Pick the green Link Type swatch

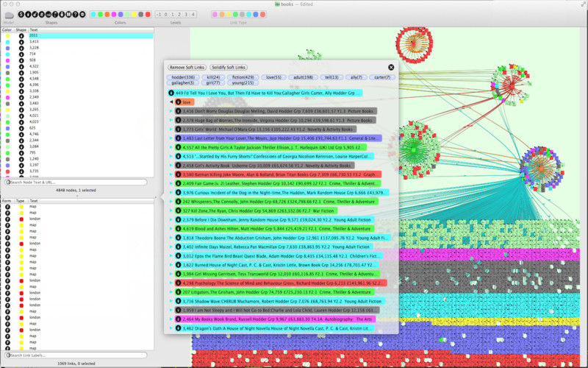235,14
